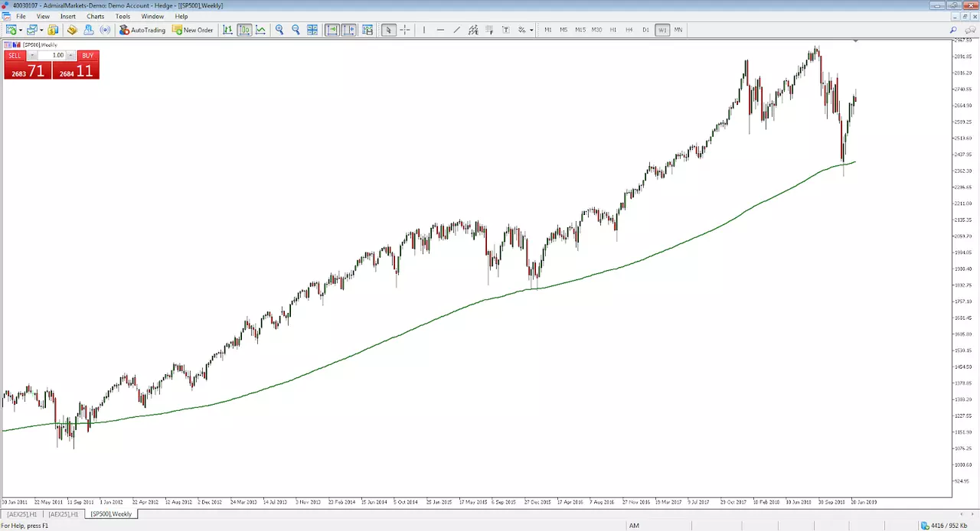Select the standard Cursor tool
The image size is (980, 531).
point(388,30)
